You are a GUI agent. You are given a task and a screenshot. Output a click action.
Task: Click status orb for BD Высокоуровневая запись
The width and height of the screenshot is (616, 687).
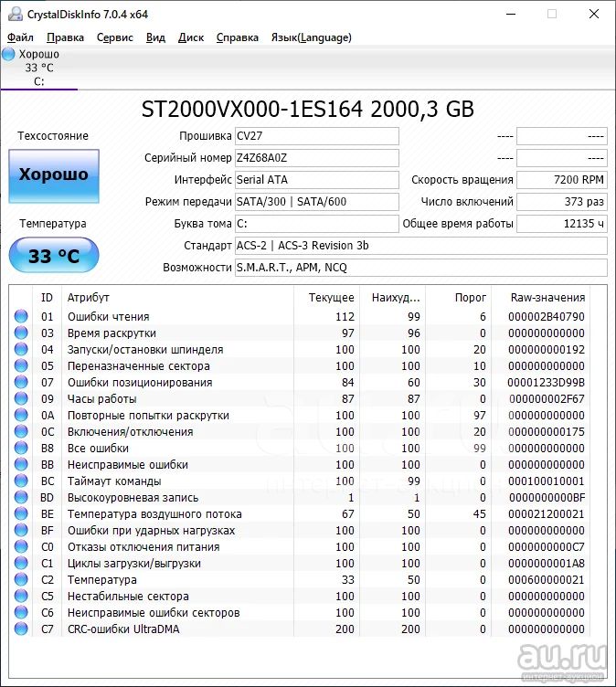tap(21, 497)
